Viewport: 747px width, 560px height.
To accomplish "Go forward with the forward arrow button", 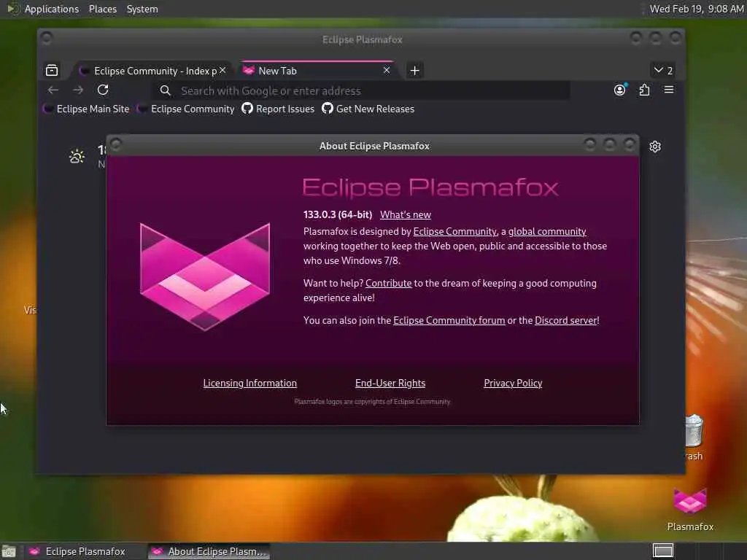I will pos(78,90).
